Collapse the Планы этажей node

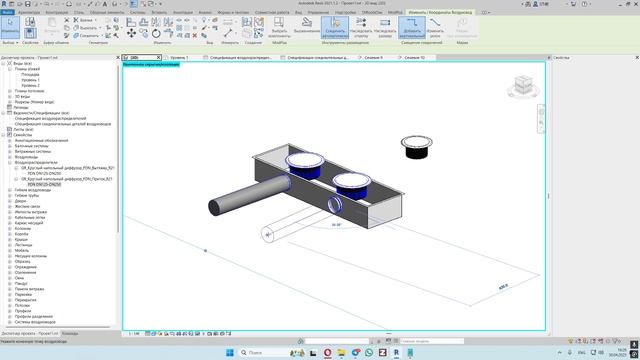point(9,69)
